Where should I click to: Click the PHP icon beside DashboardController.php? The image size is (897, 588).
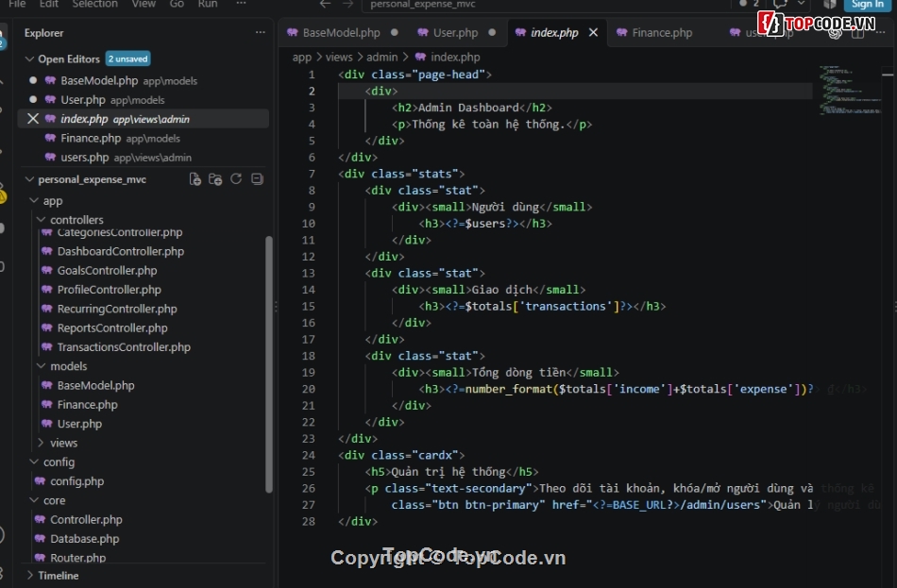pos(47,251)
